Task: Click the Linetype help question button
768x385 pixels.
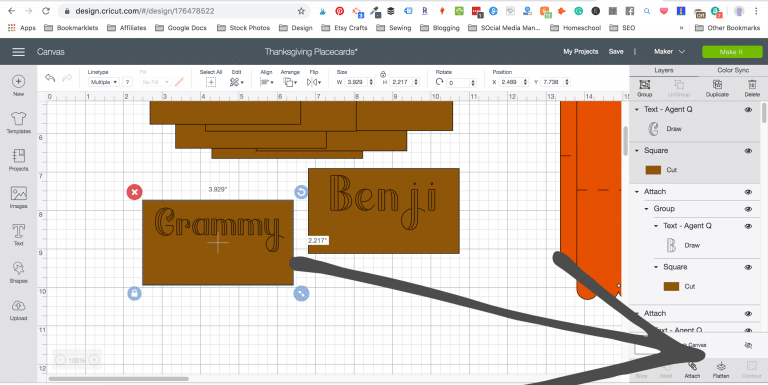Action: pyautogui.click(x=127, y=82)
